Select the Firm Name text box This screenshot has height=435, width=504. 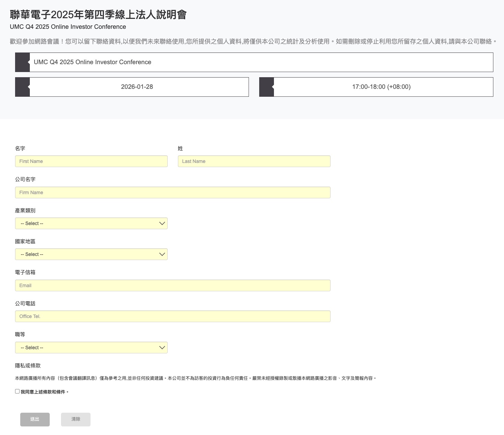pyautogui.click(x=172, y=192)
